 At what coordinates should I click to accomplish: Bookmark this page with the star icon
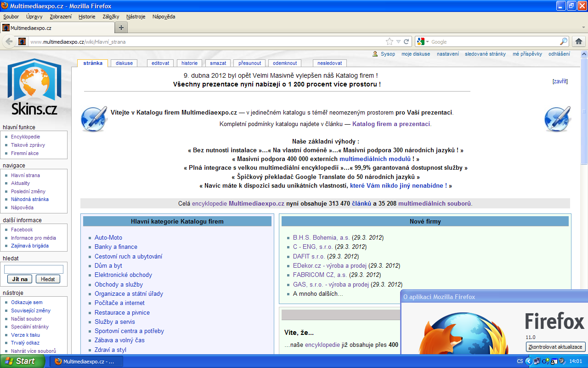(390, 41)
